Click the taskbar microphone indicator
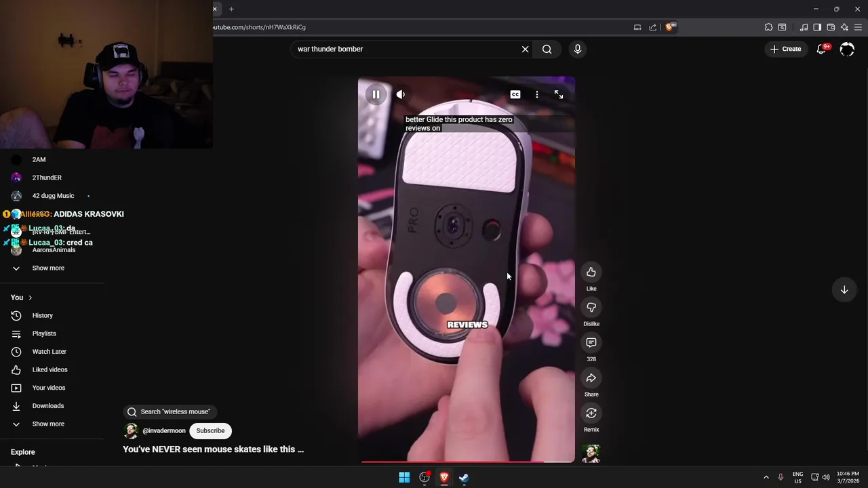868x488 pixels. [781, 477]
